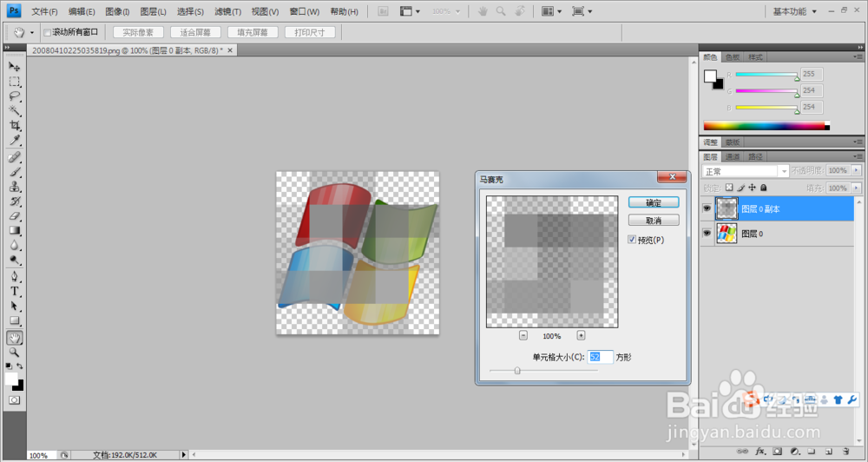Select the Move tool

pyautogui.click(x=15, y=67)
